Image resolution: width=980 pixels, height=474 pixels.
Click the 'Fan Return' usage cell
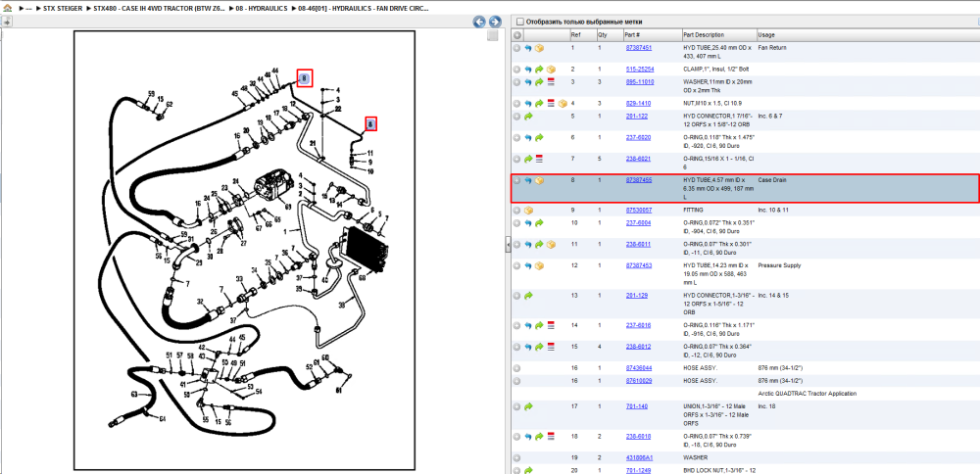coord(772,48)
